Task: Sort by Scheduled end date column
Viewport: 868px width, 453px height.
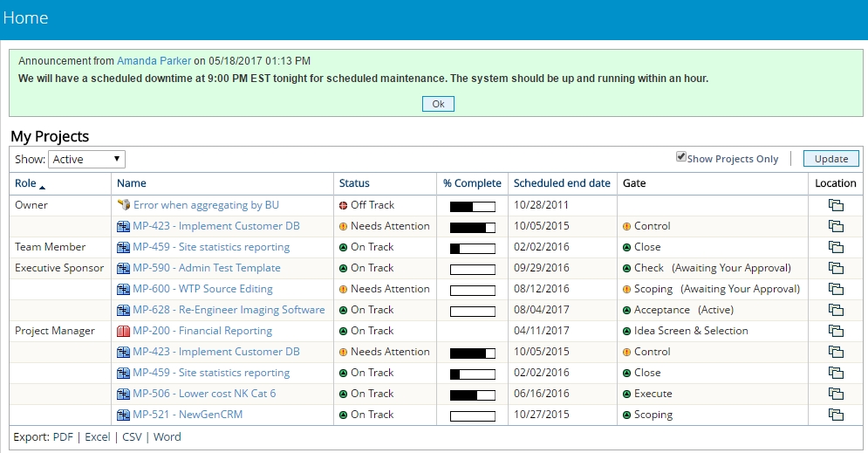Action: (x=562, y=183)
